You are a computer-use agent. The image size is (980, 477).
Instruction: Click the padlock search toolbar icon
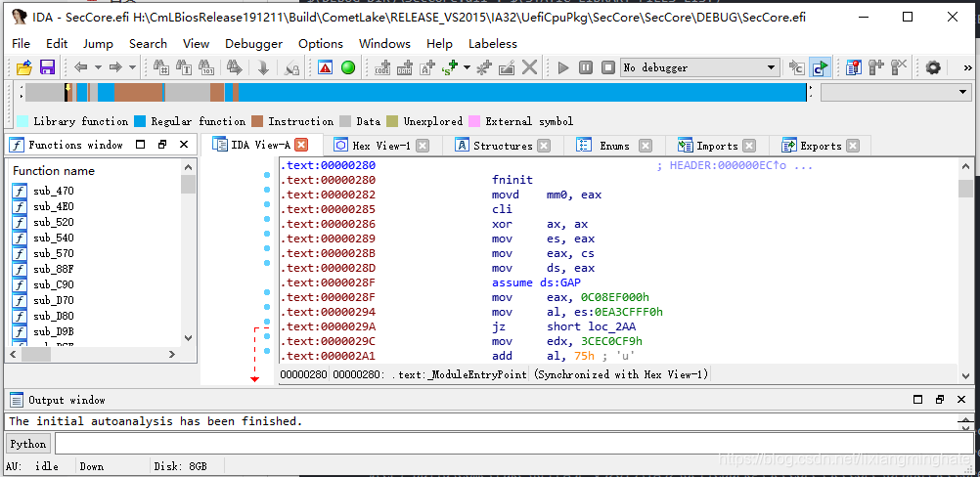[291, 67]
